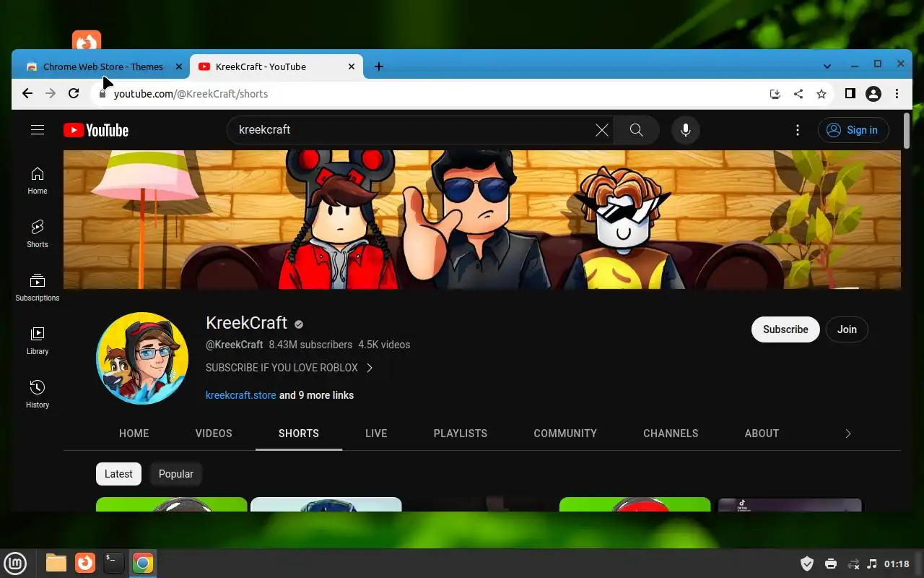Open the PLAYLISTS channel tab
The height and width of the screenshot is (578, 924).
coord(461,433)
